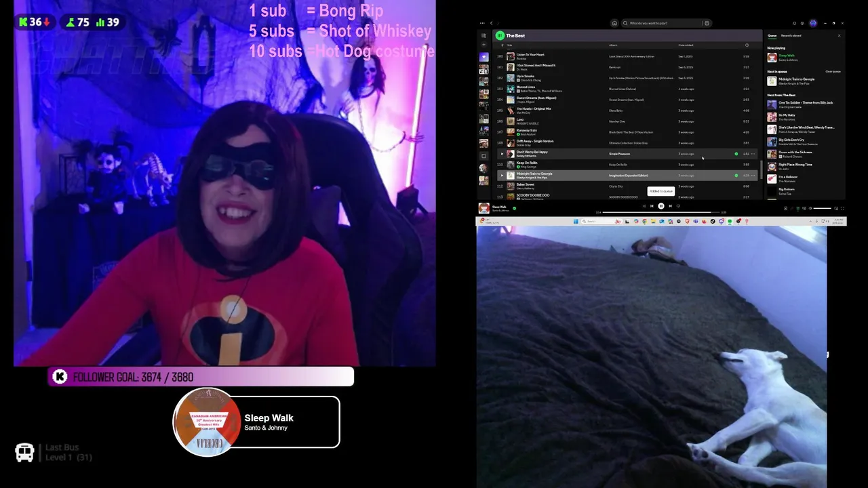Click the Clear queue button
This screenshot has height=488, width=868.
click(833, 71)
